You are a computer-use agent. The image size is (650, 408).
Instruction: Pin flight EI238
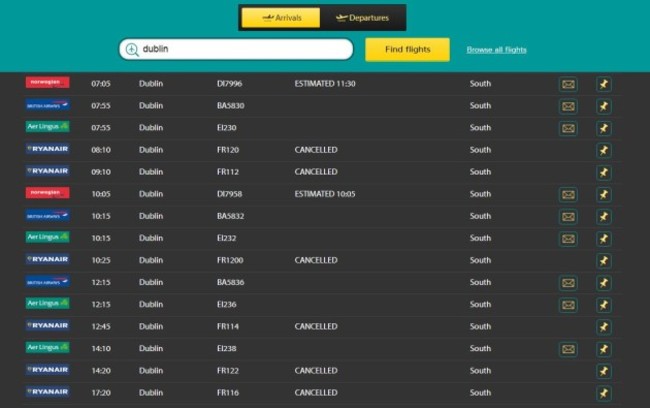604,349
